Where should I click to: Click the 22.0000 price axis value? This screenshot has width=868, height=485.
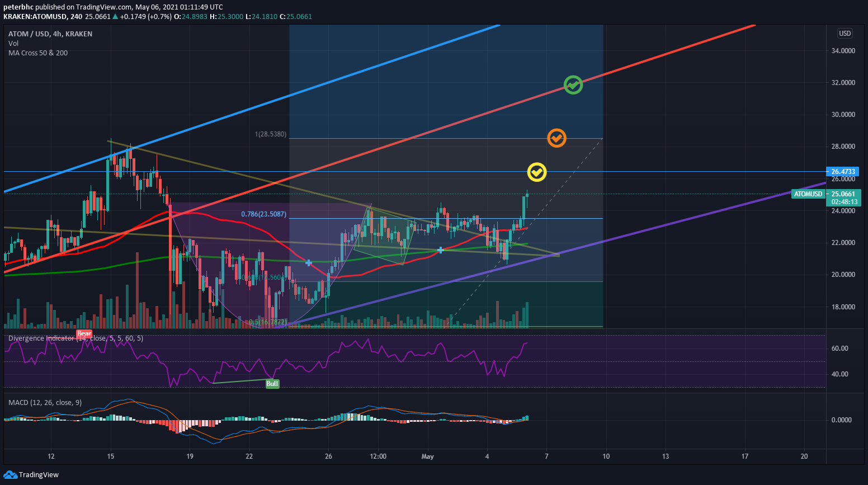coord(843,243)
